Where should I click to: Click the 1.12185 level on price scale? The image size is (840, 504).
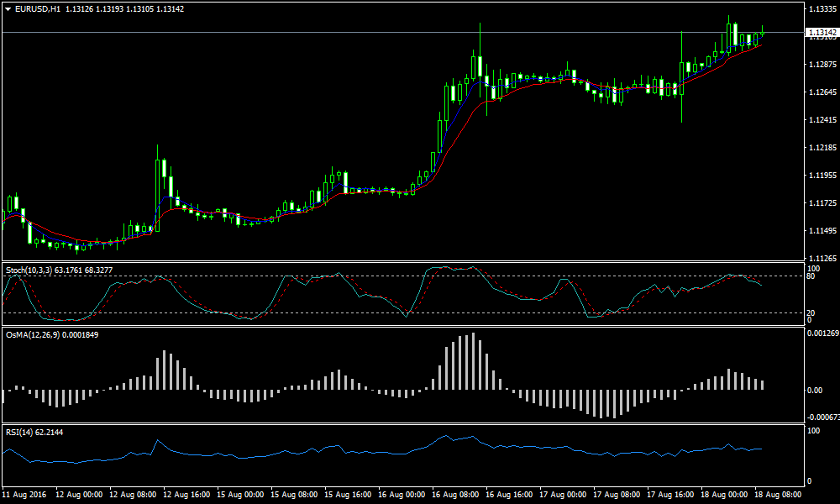point(821,148)
